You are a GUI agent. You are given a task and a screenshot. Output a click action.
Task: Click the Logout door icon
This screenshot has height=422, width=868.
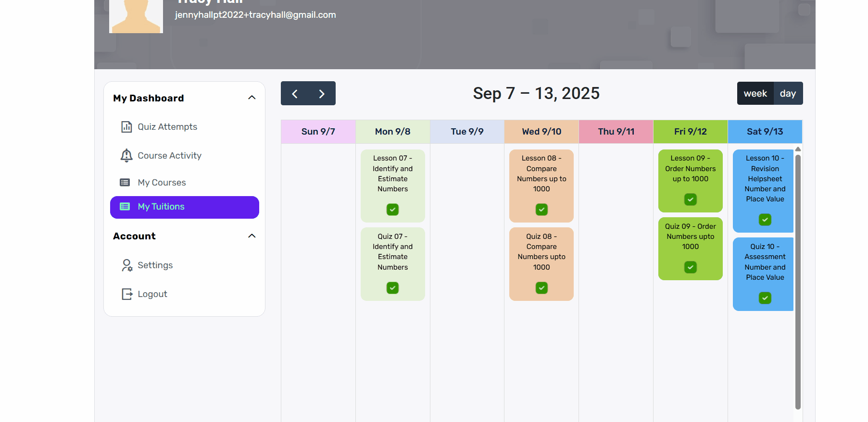click(127, 294)
